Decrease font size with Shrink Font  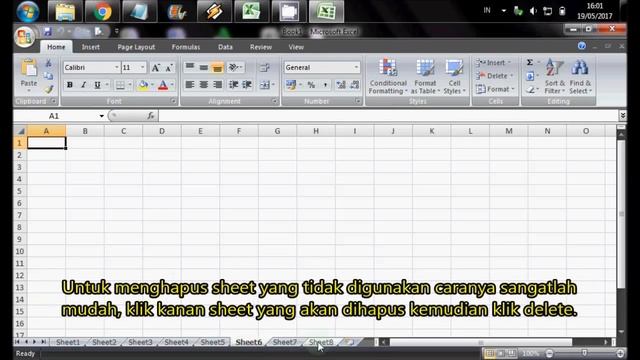[169, 68]
